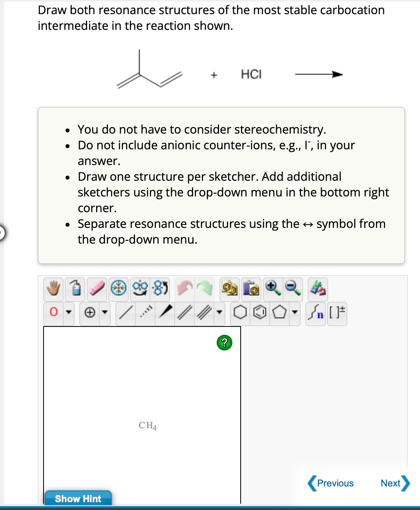
Task: Open the bond type dropdown menu
Action: coord(219,314)
